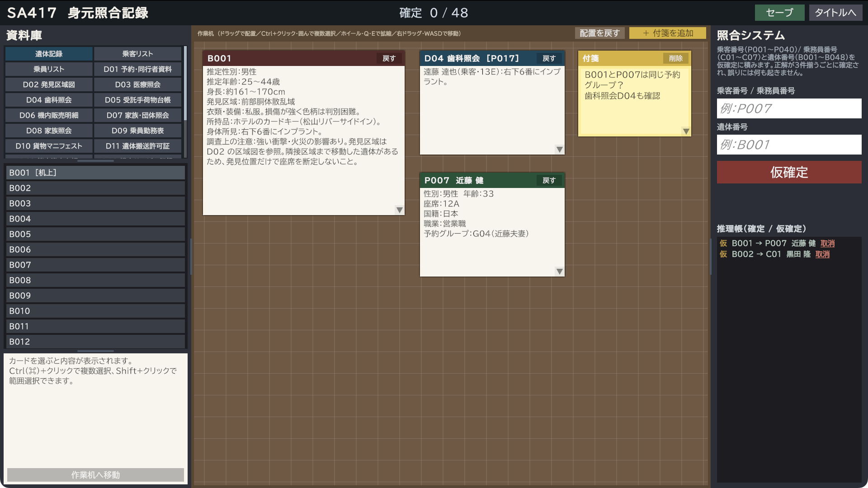Focus the 乗客番号 / 乗務員番号 input field

[x=789, y=108]
